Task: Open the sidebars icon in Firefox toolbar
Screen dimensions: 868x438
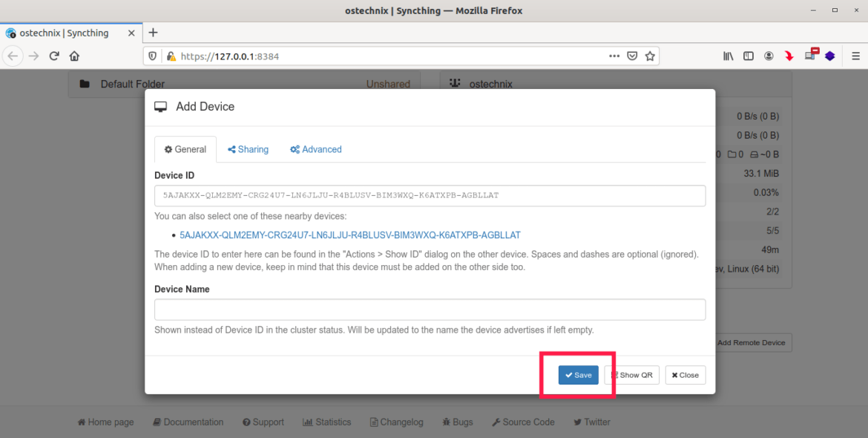Action: (749, 56)
